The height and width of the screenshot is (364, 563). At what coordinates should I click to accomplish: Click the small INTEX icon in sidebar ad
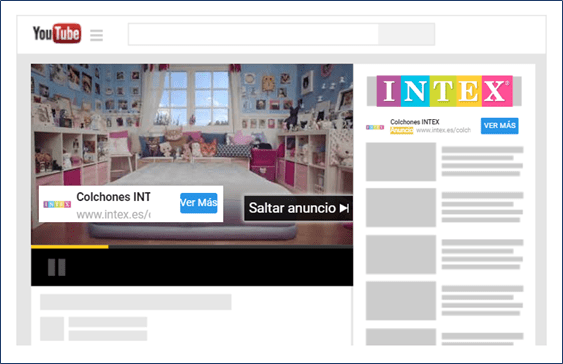(375, 127)
